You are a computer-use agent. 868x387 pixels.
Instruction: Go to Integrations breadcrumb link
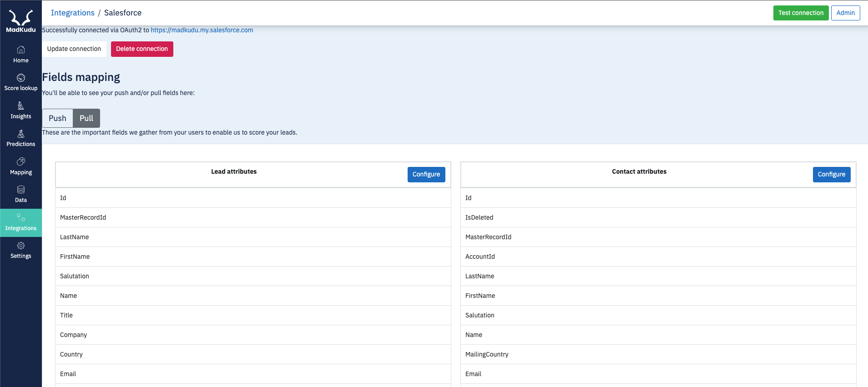tap(73, 13)
